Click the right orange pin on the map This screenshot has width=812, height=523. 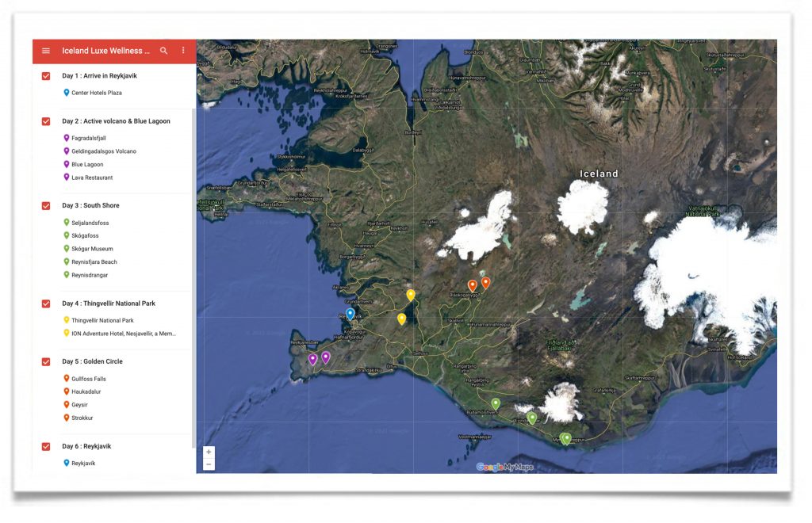coord(486,282)
